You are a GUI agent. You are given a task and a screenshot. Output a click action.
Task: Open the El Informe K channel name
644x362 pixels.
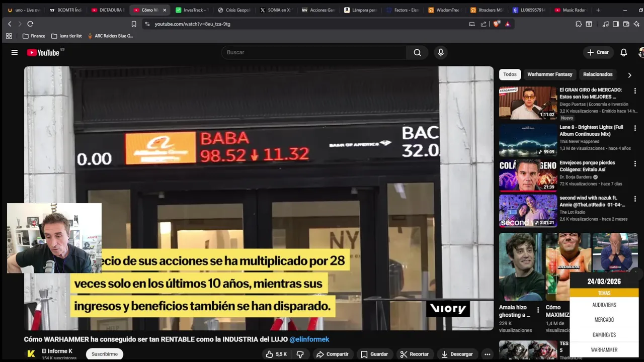[57, 351]
